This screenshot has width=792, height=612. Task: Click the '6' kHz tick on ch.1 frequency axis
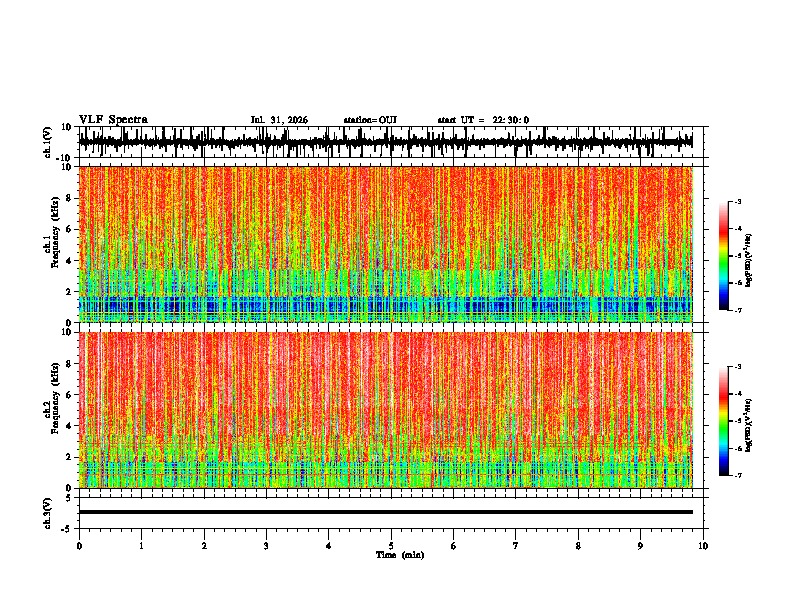pos(70,229)
